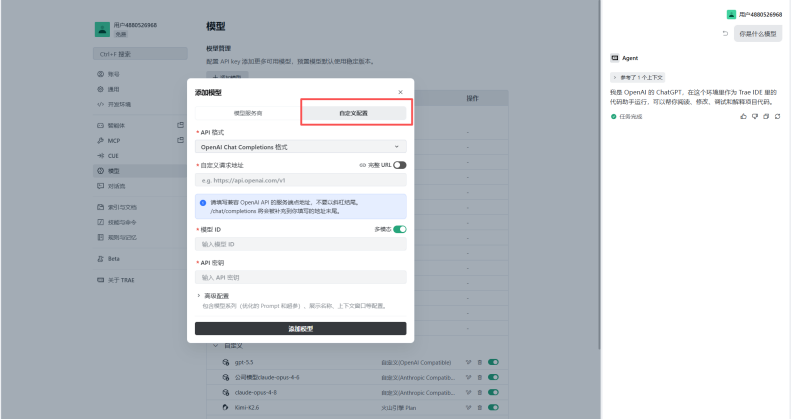Click the claude-opus-4-8 model name
Image resolution: width=791 pixels, height=419 pixels.
pyautogui.click(x=256, y=392)
